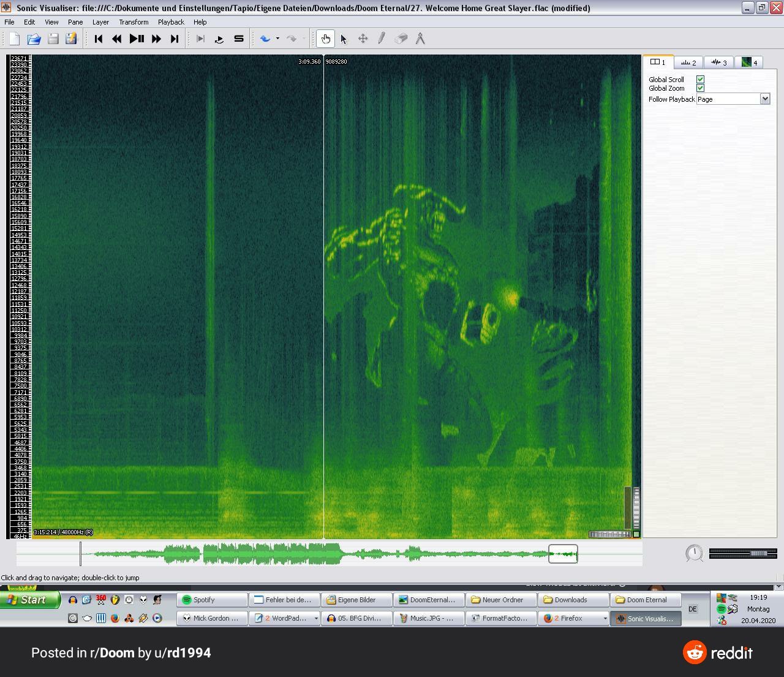Click the view-range box in the overview waveform
784x677 pixels.
(x=563, y=554)
